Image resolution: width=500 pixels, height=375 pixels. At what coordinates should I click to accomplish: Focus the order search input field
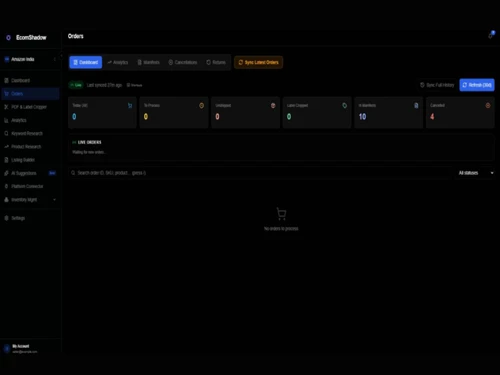260,173
